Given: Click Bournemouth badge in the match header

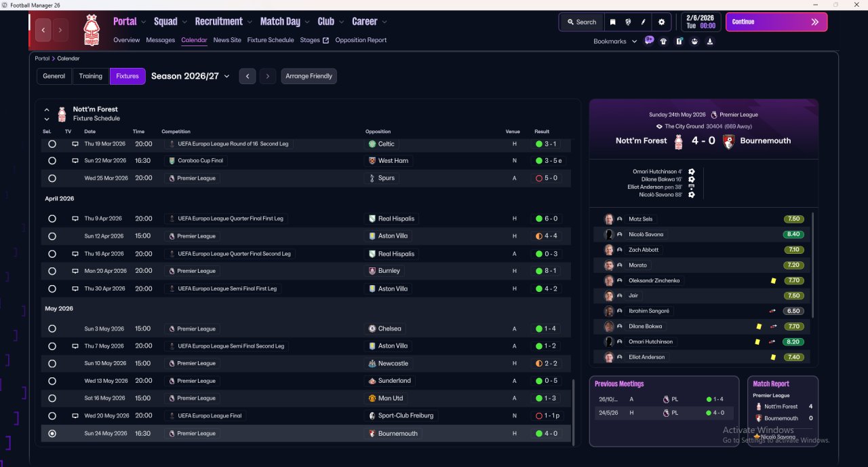Looking at the screenshot, I should tap(729, 141).
